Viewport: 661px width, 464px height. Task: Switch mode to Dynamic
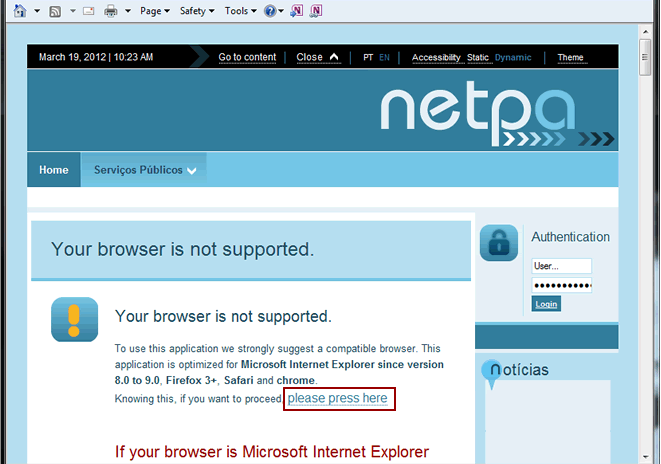pos(513,57)
